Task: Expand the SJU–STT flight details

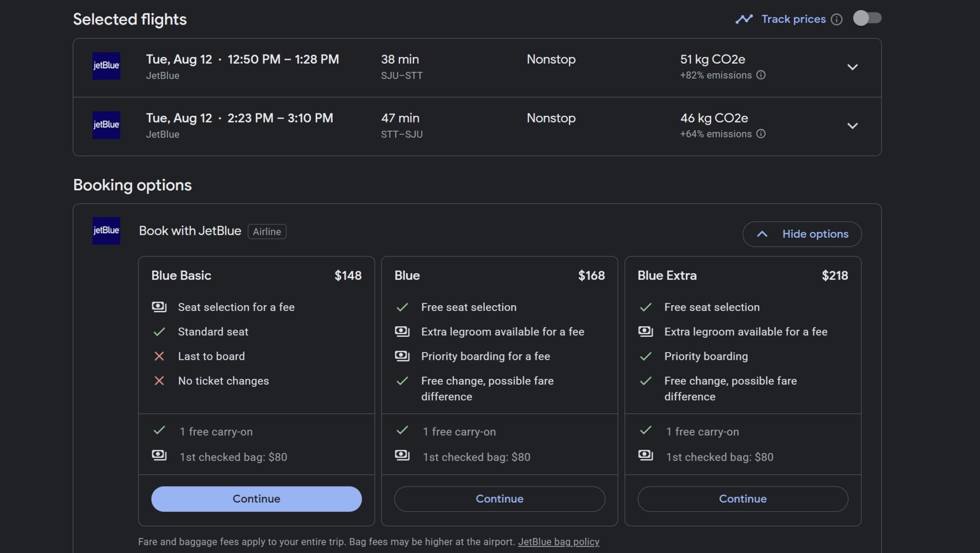Action: click(x=852, y=67)
